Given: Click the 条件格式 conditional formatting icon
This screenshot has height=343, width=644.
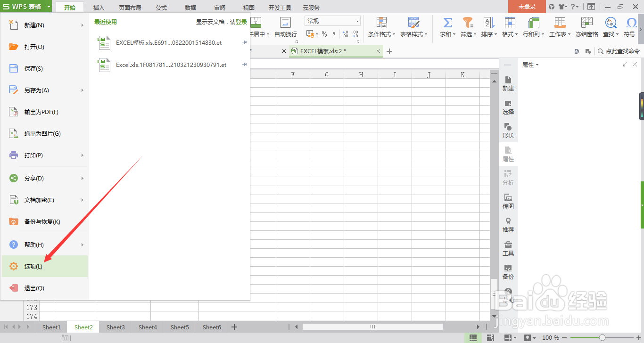Looking at the screenshot, I should click(381, 23).
